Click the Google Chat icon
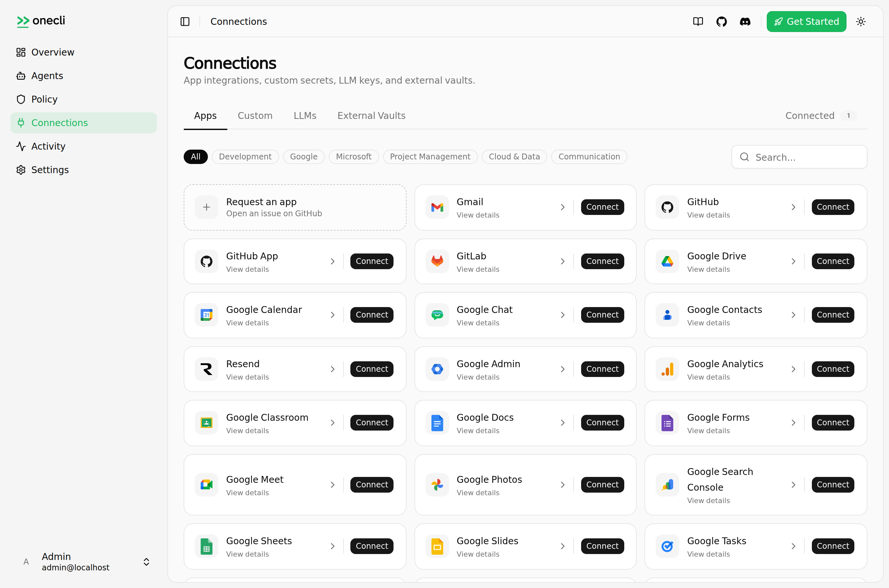The height and width of the screenshot is (588, 889). pyautogui.click(x=437, y=315)
